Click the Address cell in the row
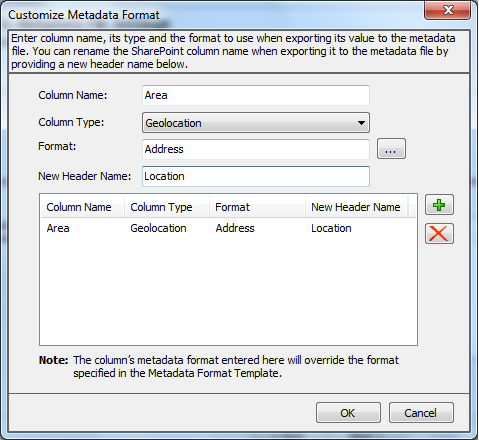This screenshot has height=440, width=479. 235,228
